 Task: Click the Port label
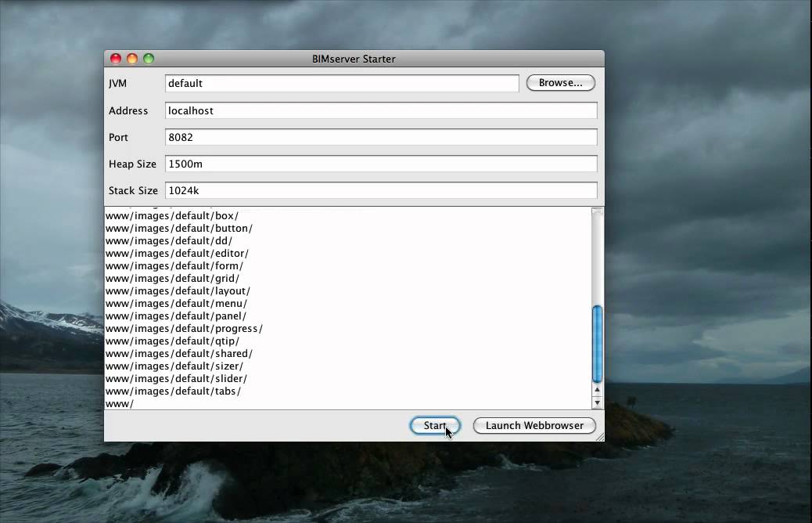(x=118, y=137)
